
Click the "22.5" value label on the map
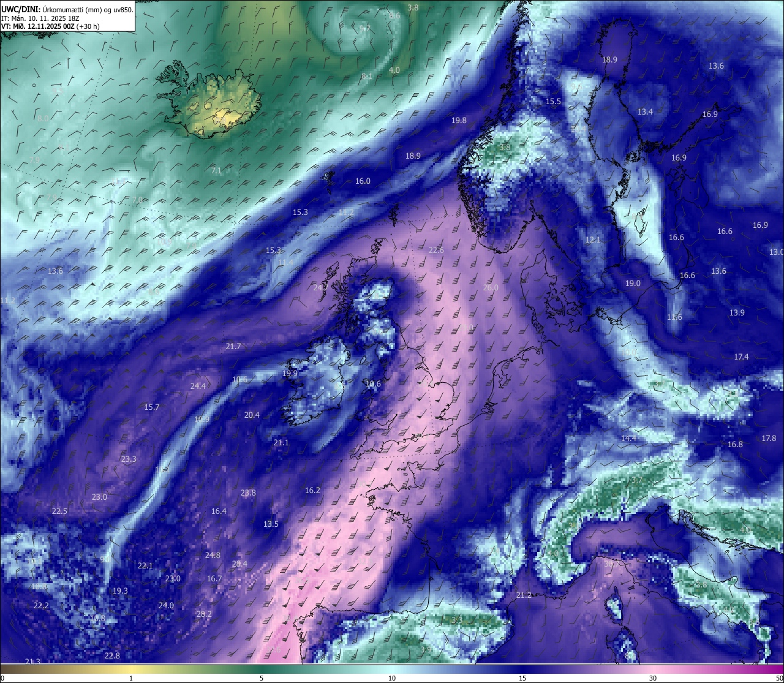point(59,511)
